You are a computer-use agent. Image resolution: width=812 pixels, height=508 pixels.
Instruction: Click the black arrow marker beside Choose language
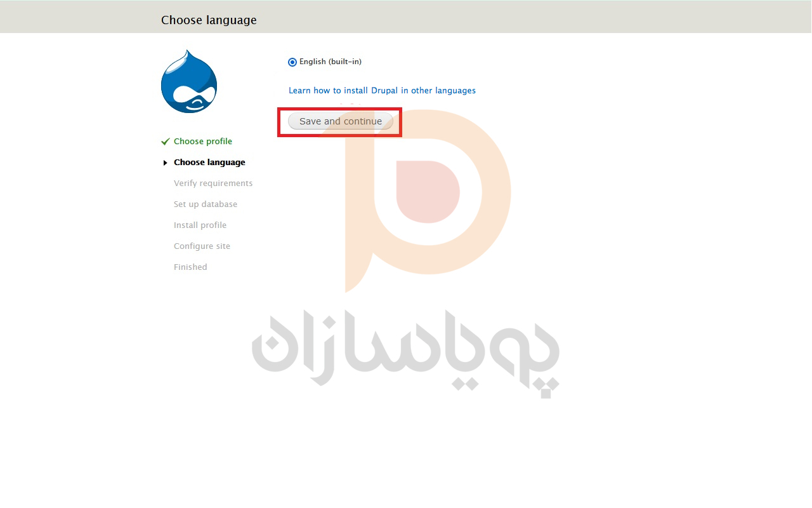click(x=166, y=163)
